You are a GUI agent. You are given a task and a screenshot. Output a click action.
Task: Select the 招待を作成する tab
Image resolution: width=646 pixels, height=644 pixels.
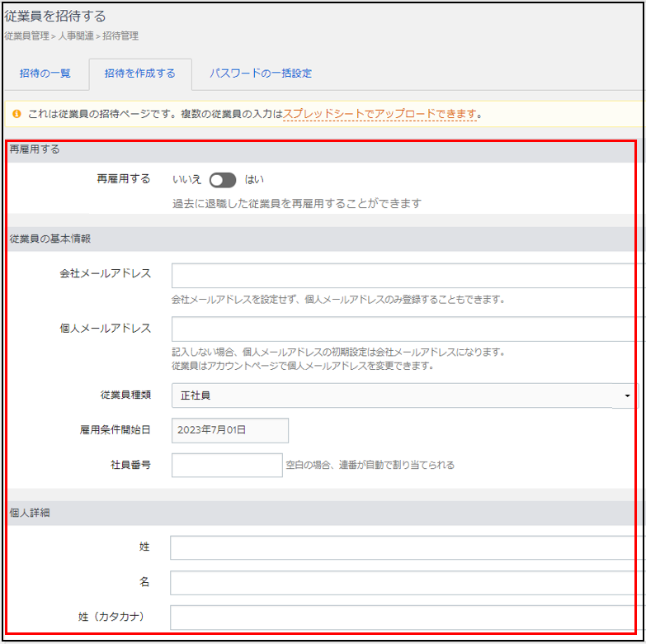(139, 73)
